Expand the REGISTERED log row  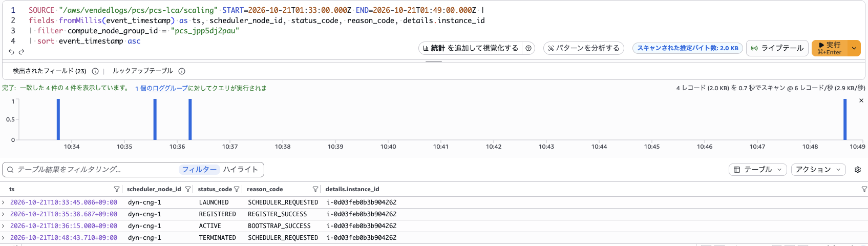[4, 214]
